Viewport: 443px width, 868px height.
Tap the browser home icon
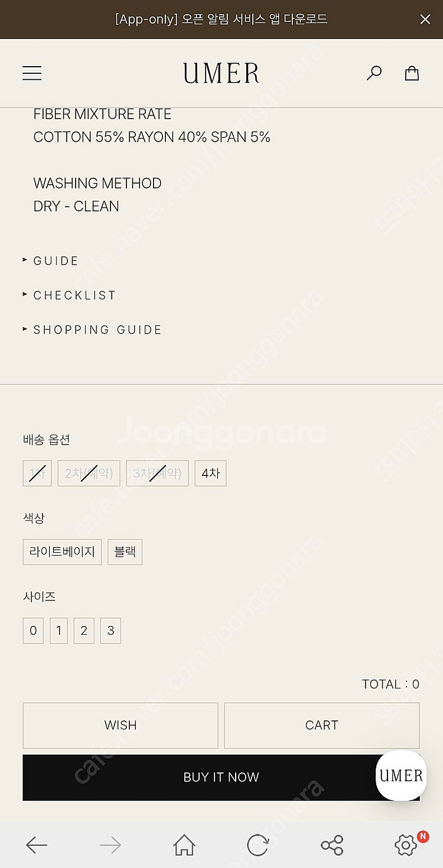coord(184,846)
